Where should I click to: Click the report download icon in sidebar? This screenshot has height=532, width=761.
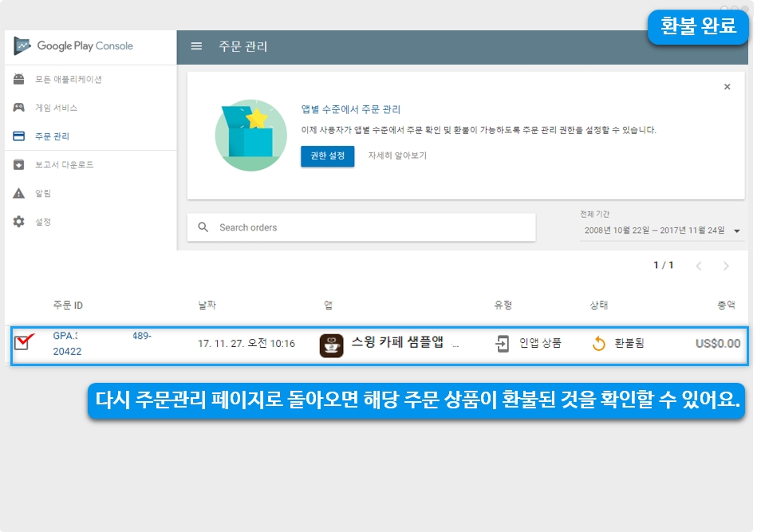coord(19,165)
